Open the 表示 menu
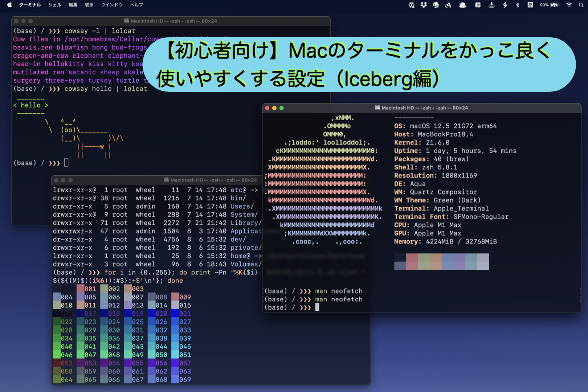 click(89, 5)
